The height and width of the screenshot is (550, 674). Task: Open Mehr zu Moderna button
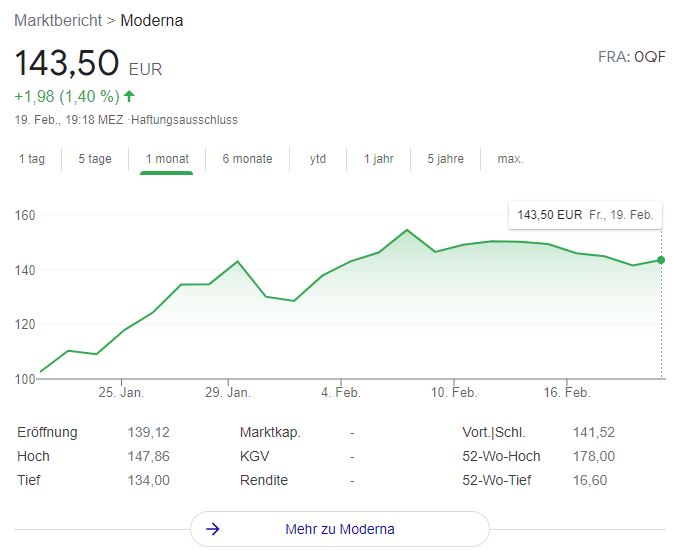340,529
